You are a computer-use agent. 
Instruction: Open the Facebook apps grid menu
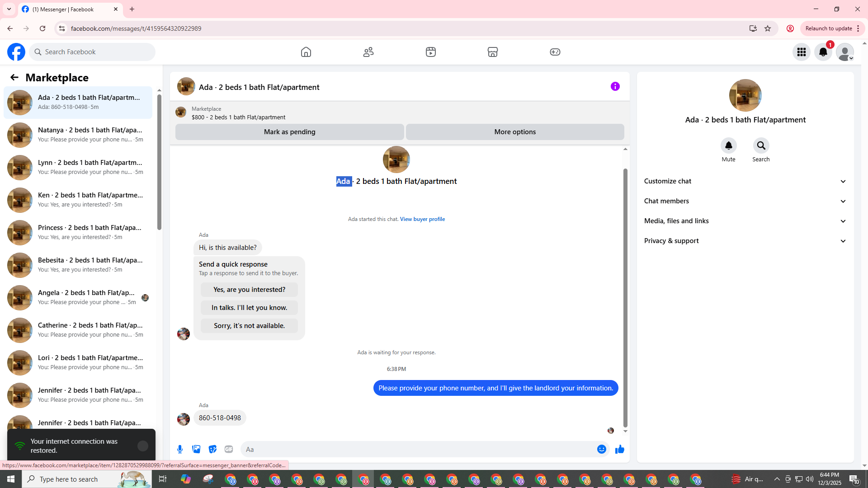pos(802,52)
